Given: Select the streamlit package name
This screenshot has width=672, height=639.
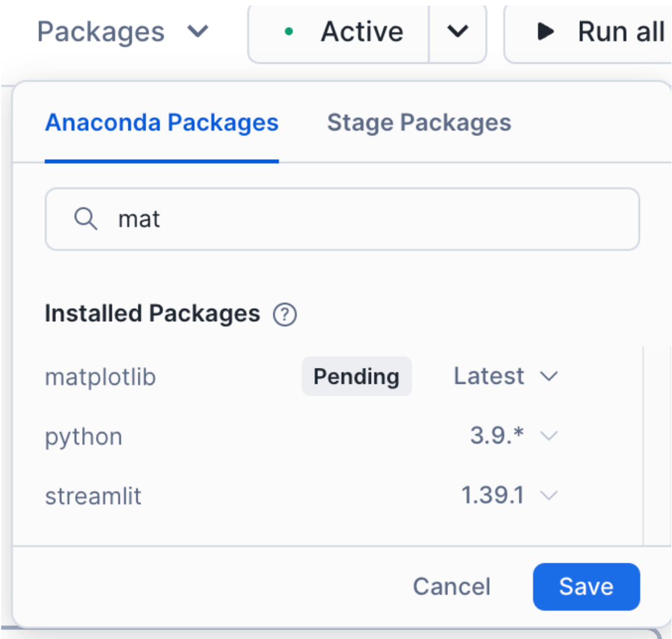Looking at the screenshot, I should click(93, 496).
